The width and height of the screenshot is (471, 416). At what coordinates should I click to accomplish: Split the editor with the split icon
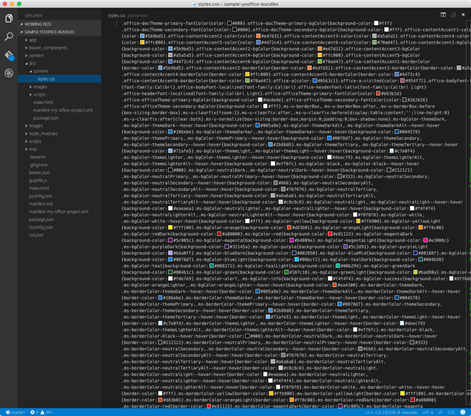[x=443, y=15]
